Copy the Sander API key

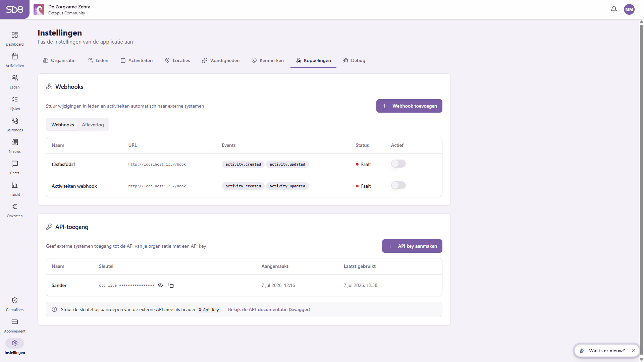point(171,285)
